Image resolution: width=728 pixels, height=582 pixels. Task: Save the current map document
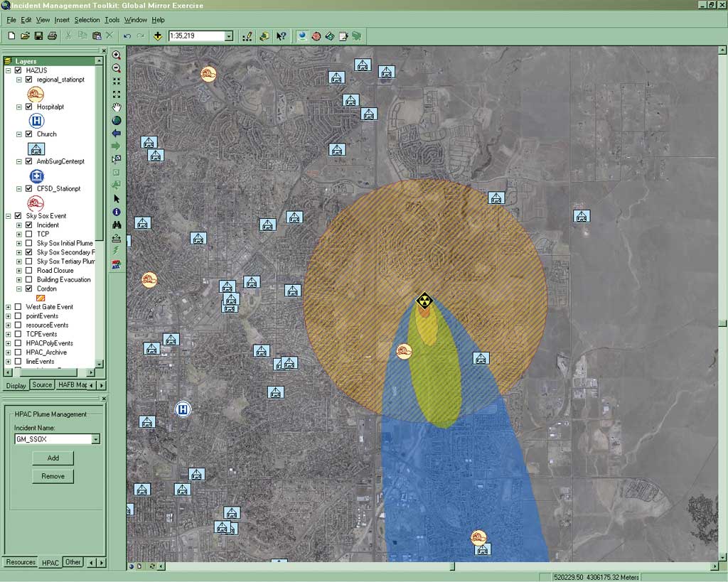(38, 36)
